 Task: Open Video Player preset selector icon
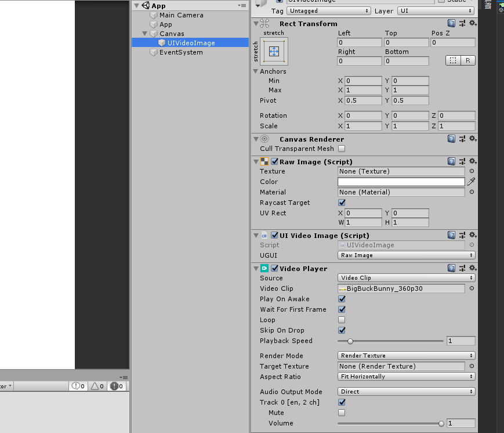tap(462, 268)
